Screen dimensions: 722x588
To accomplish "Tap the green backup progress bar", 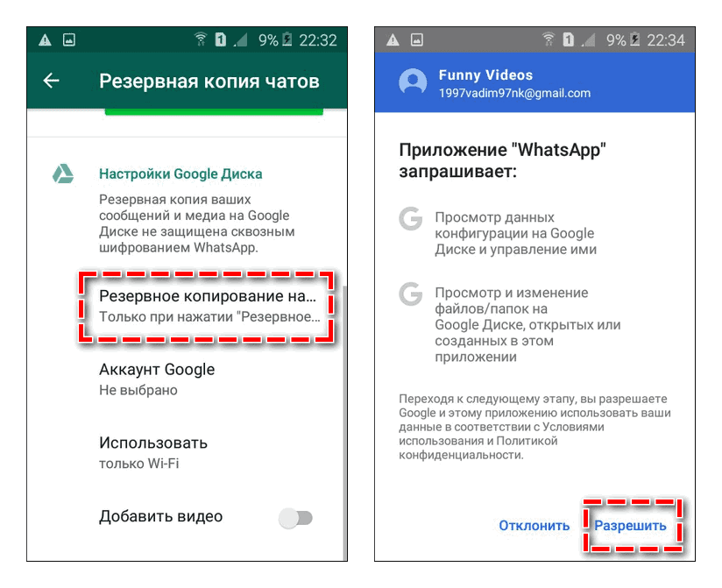I will pyautogui.click(x=214, y=112).
